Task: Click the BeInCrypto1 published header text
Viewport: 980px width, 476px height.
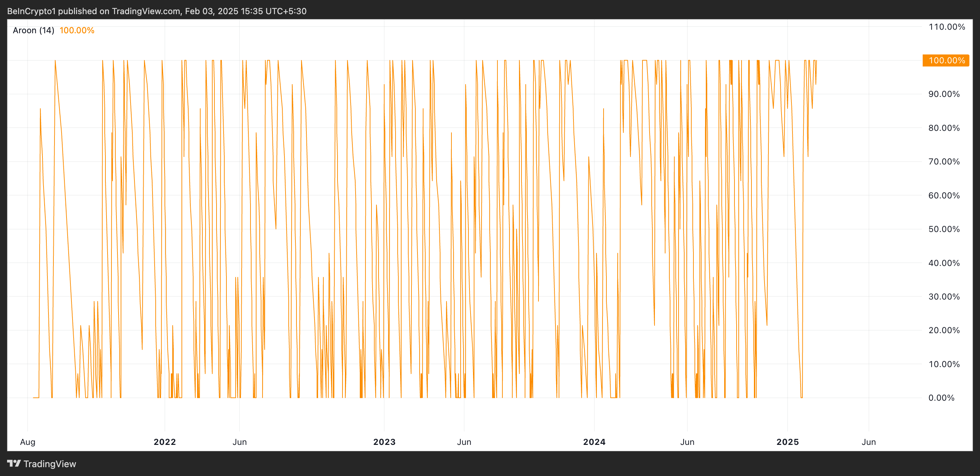Action: 157,11
